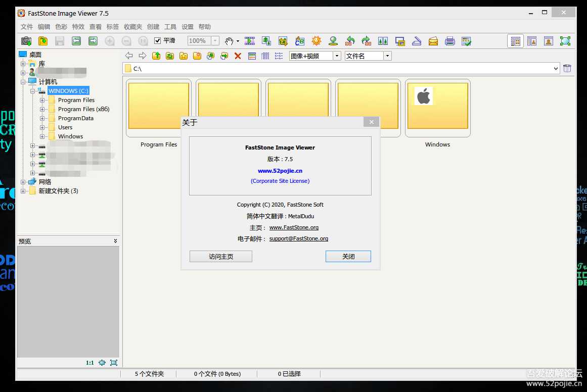The height and width of the screenshot is (392, 587).
Task: Switch to thumbnail view mode icon
Action: [252, 56]
